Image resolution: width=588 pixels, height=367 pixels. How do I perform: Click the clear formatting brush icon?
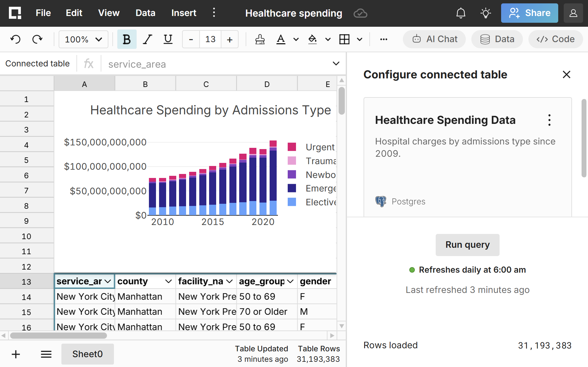pos(260,39)
